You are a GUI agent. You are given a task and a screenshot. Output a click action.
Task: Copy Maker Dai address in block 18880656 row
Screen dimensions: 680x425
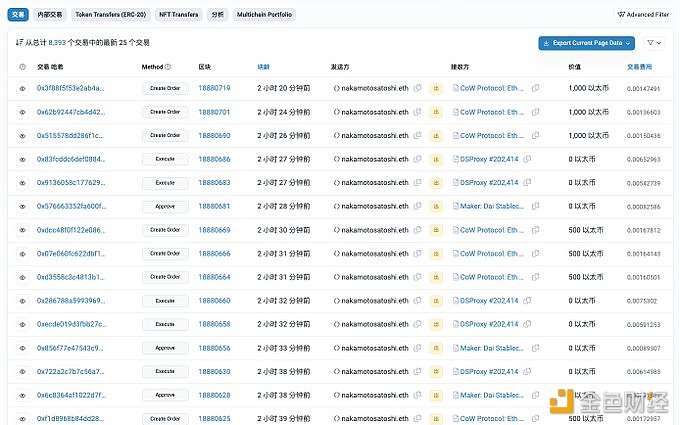pyautogui.click(x=536, y=348)
